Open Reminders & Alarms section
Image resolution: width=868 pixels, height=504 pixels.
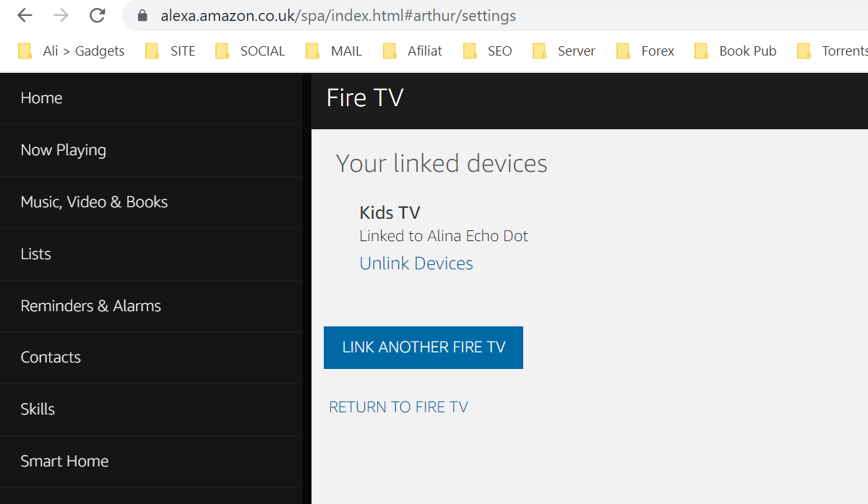pyautogui.click(x=90, y=306)
